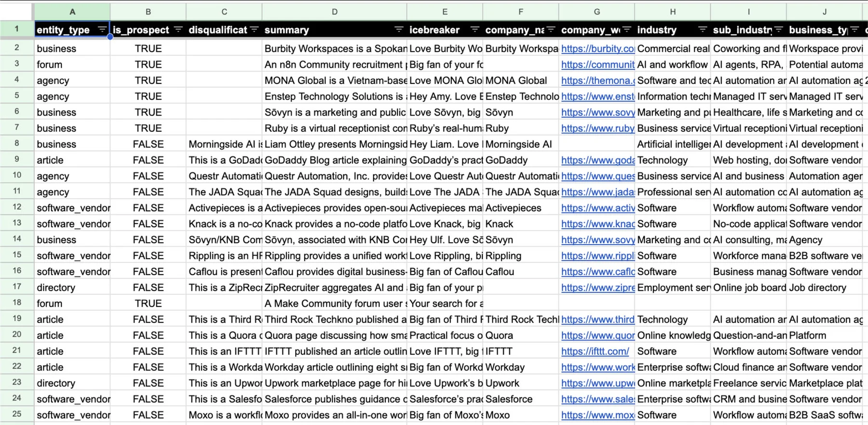Open the Third Rock Techkno website link
Screen dimensions: 868x425
[597, 319]
